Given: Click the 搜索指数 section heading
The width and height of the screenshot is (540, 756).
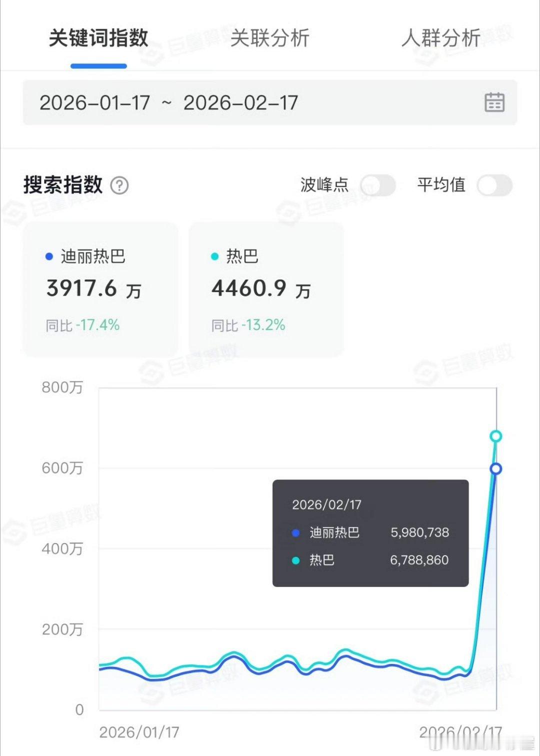Looking at the screenshot, I should [x=63, y=185].
